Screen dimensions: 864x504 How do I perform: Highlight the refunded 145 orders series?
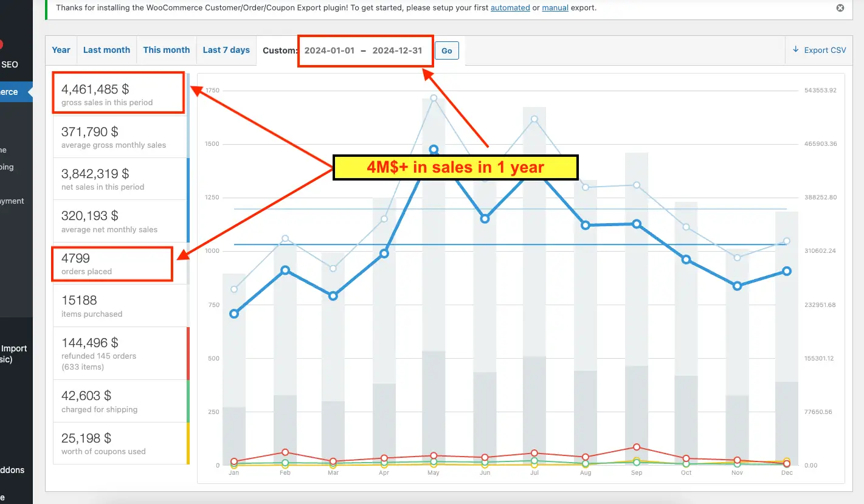point(122,353)
